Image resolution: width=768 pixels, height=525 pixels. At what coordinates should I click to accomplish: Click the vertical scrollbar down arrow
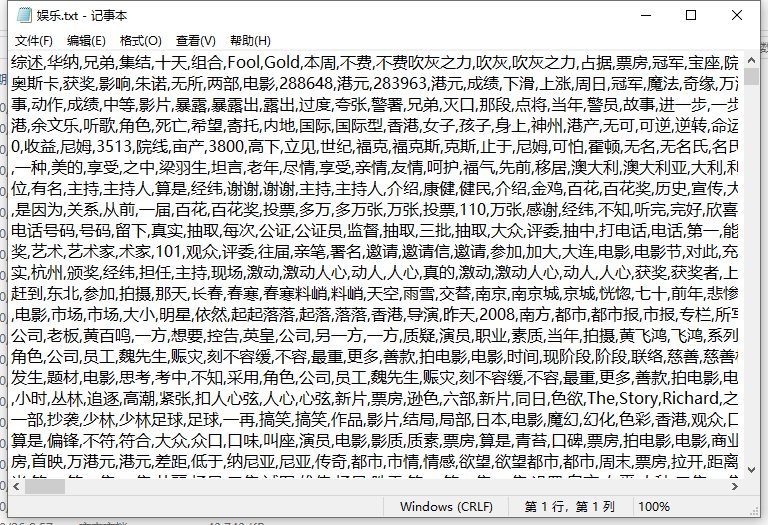coord(751,470)
